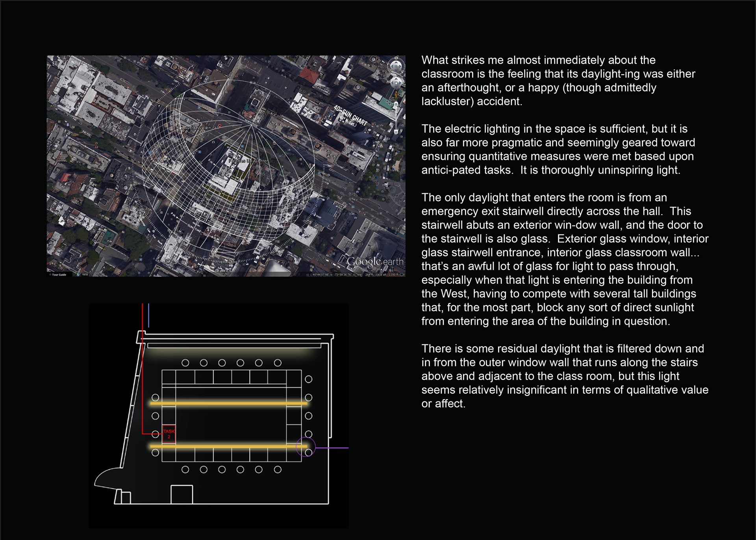Click the Parsons center place label

[248, 161]
